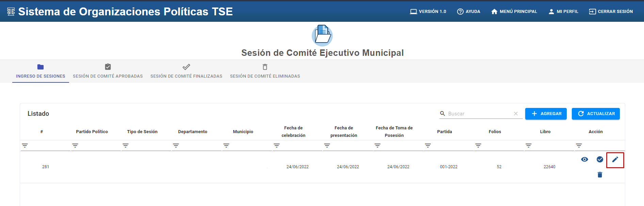
Task: Open the Municipio column filter
Action: point(226,146)
